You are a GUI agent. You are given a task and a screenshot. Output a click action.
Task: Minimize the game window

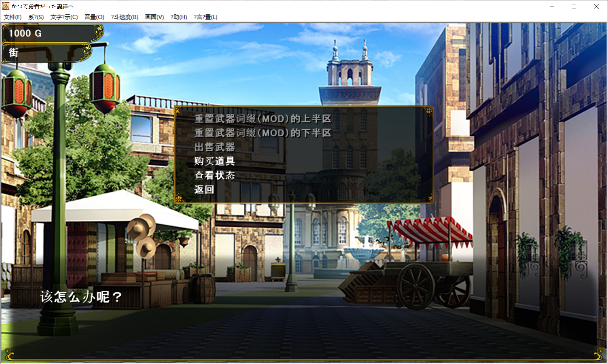552,6
